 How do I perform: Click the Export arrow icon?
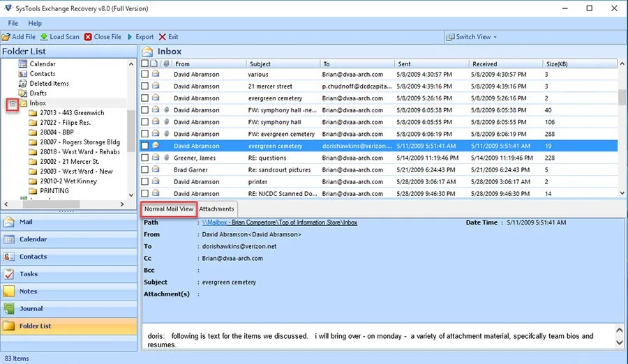pyautogui.click(x=130, y=37)
